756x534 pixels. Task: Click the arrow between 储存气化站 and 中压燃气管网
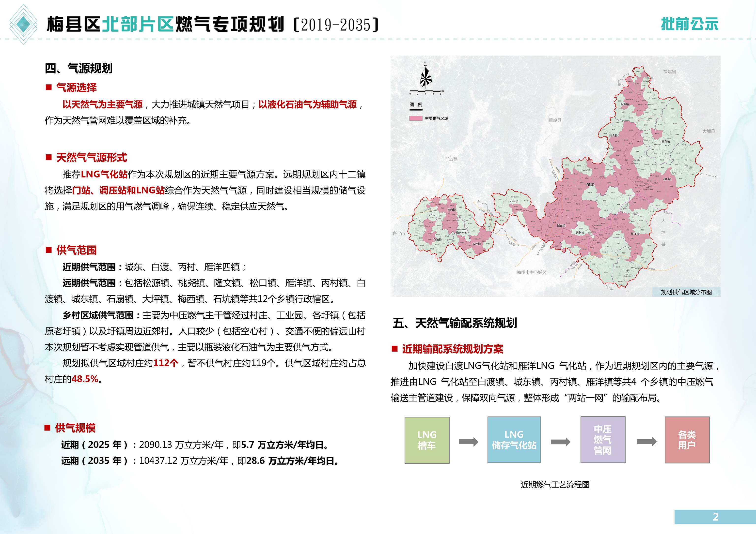(x=560, y=442)
